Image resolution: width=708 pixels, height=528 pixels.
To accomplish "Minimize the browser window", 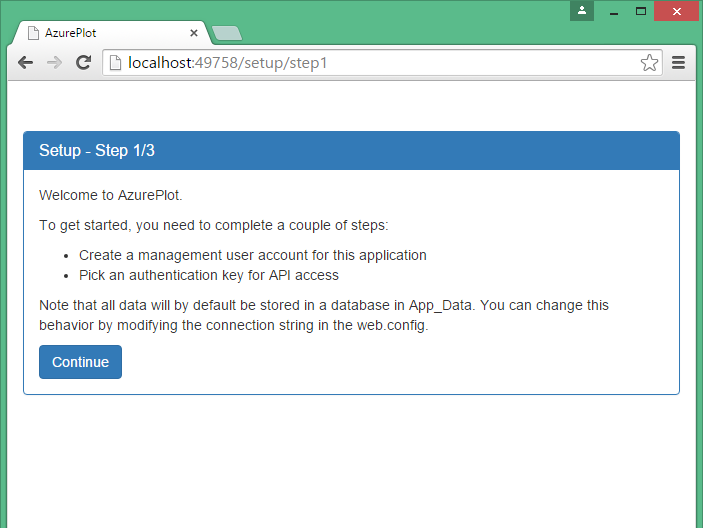I will click(x=613, y=12).
